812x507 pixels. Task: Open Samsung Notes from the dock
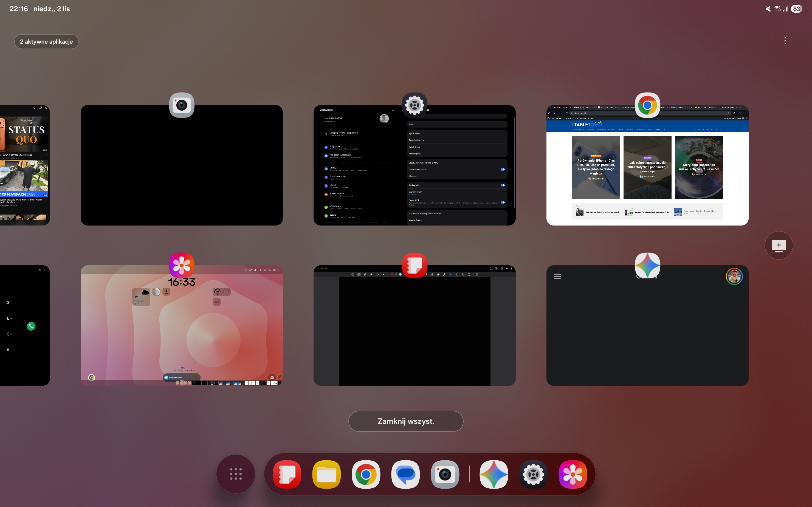coord(287,474)
